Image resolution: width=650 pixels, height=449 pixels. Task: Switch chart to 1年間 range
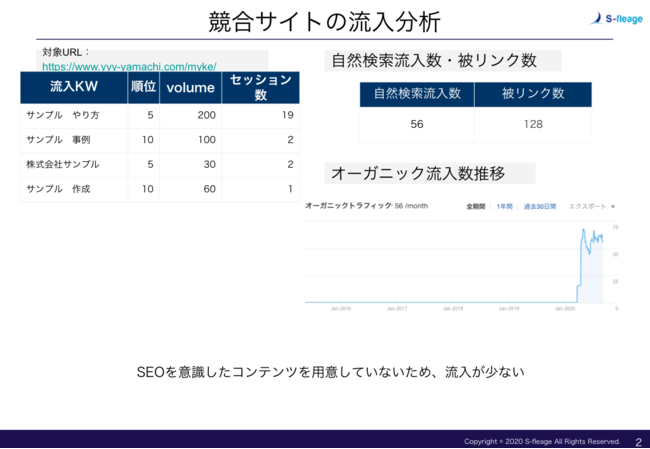tap(504, 206)
